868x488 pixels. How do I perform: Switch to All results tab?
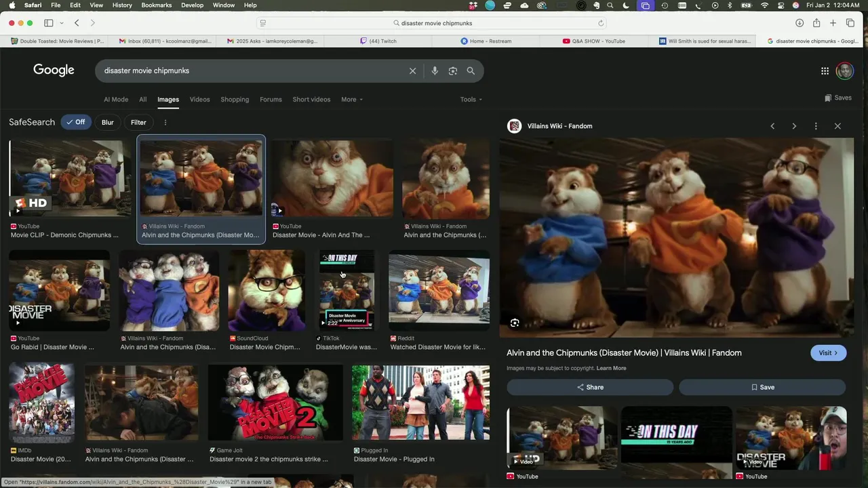coord(142,100)
